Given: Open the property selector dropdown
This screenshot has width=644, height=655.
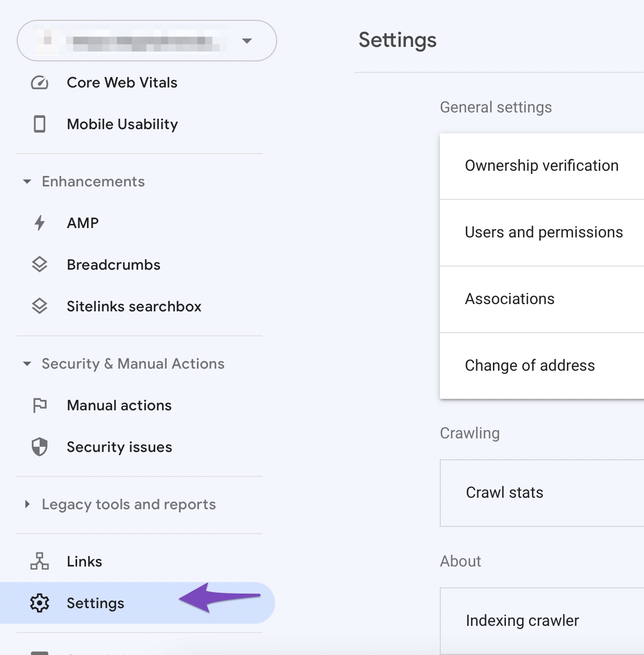Looking at the screenshot, I should click(247, 41).
